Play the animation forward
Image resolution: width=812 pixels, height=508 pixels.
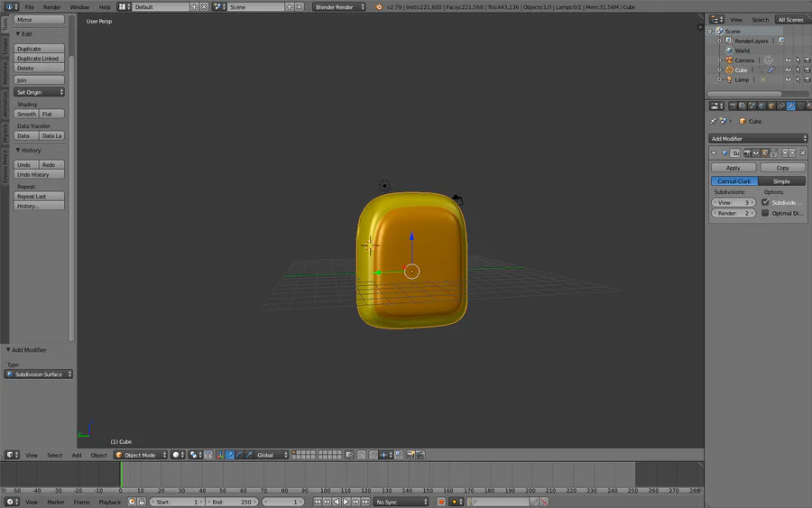[x=346, y=502]
